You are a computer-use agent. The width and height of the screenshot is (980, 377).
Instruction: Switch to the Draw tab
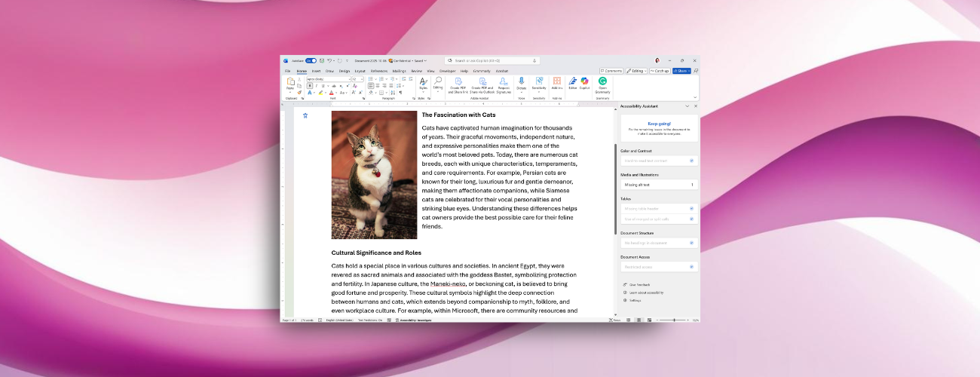coord(329,71)
